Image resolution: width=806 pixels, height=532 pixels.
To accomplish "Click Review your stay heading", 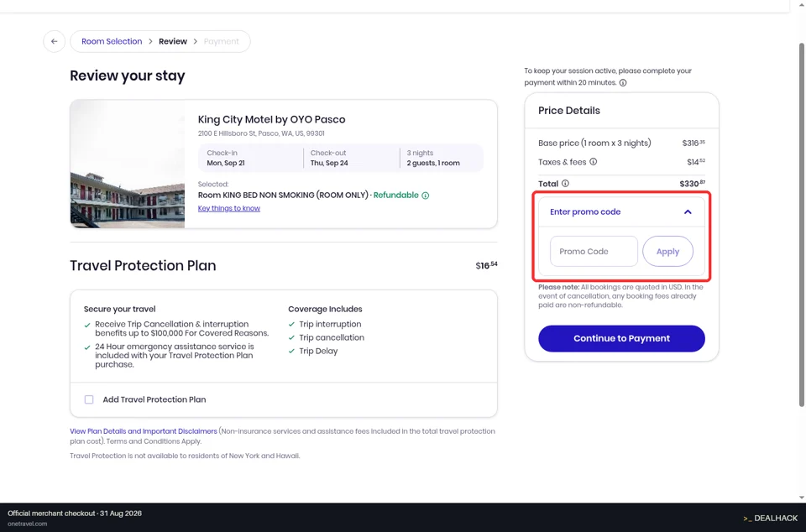I will 128,76.
